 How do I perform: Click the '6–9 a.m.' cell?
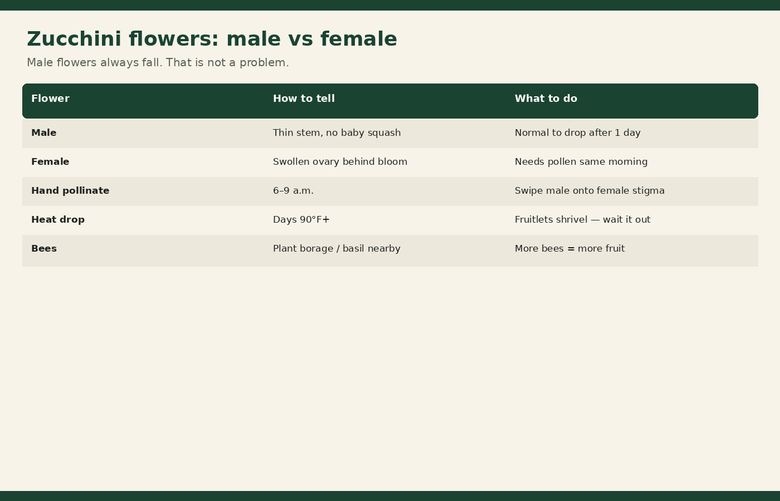coord(293,191)
